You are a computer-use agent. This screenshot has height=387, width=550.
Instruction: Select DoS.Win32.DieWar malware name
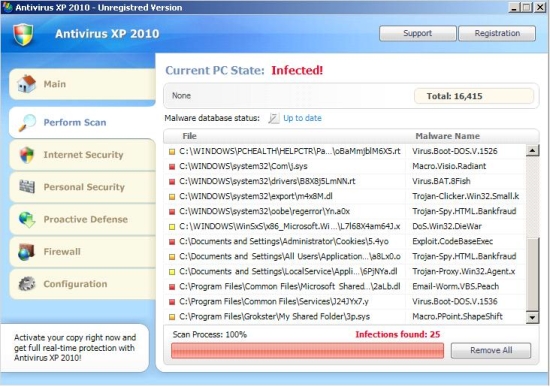pyautogui.click(x=447, y=226)
